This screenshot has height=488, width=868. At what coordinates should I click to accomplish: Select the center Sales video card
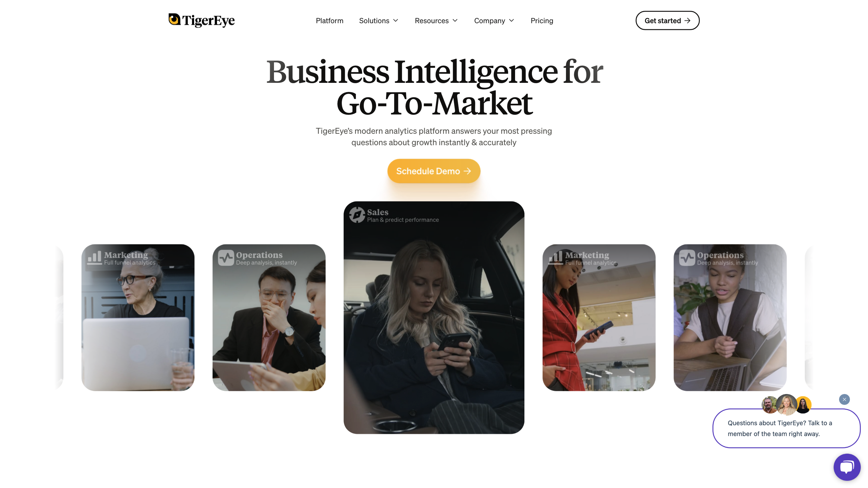click(x=434, y=318)
